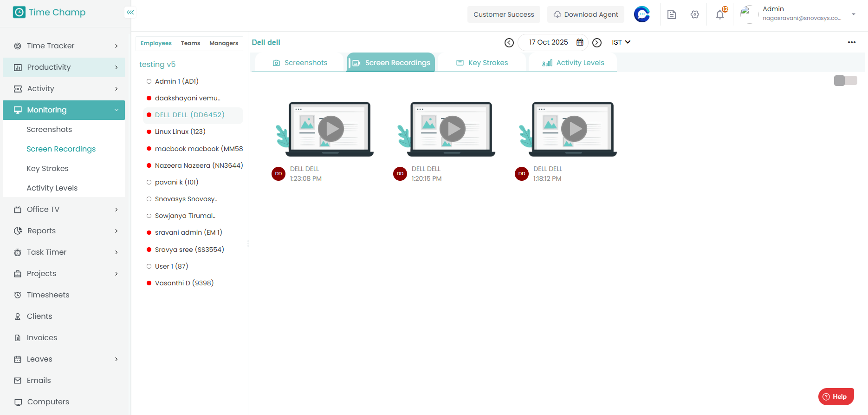Image resolution: width=868 pixels, height=415 pixels.
Task: Go to next date with right arrow
Action: (597, 43)
